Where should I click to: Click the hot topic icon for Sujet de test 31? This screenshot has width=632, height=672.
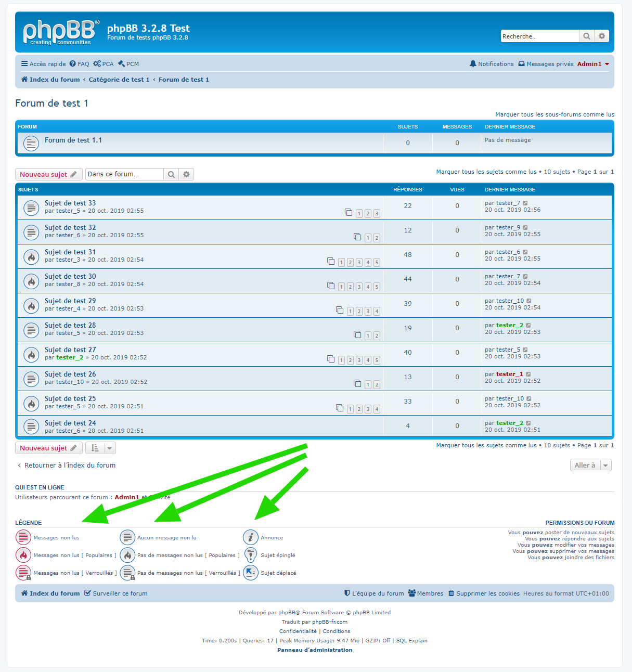(31, 256)
